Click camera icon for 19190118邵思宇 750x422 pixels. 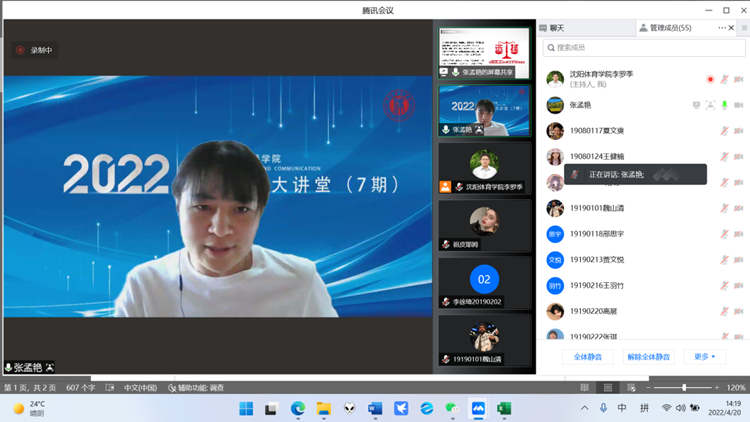point(739,234)
